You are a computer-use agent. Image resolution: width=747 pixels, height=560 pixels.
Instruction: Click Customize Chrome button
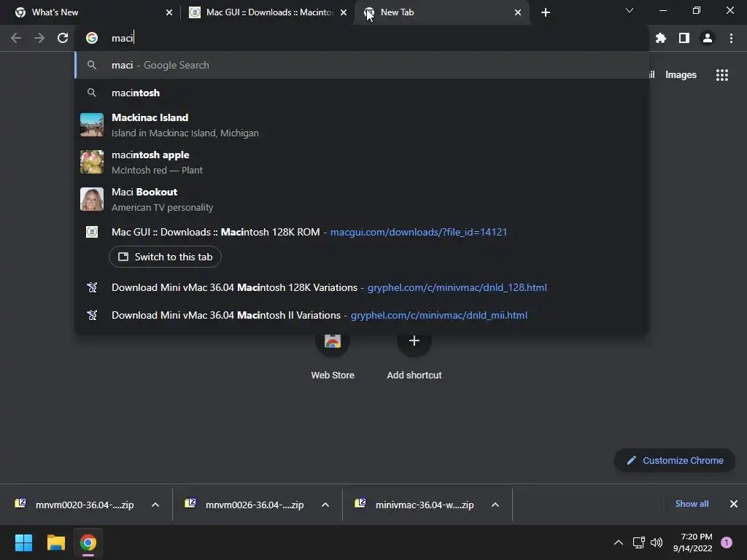click(675, 461)
